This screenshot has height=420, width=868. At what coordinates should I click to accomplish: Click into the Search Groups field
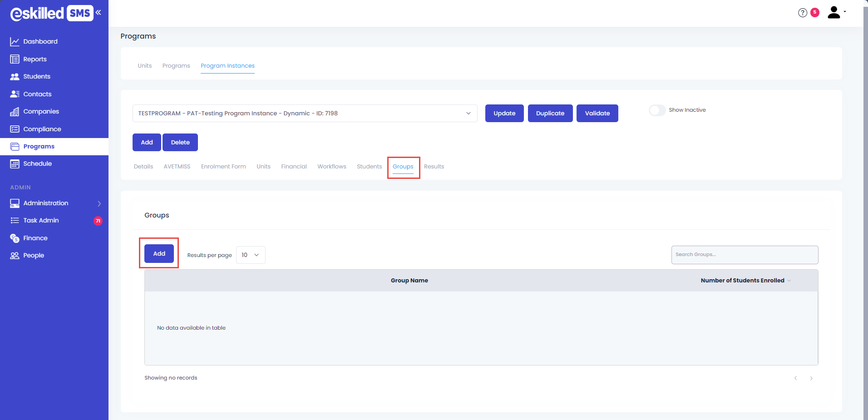745,255
